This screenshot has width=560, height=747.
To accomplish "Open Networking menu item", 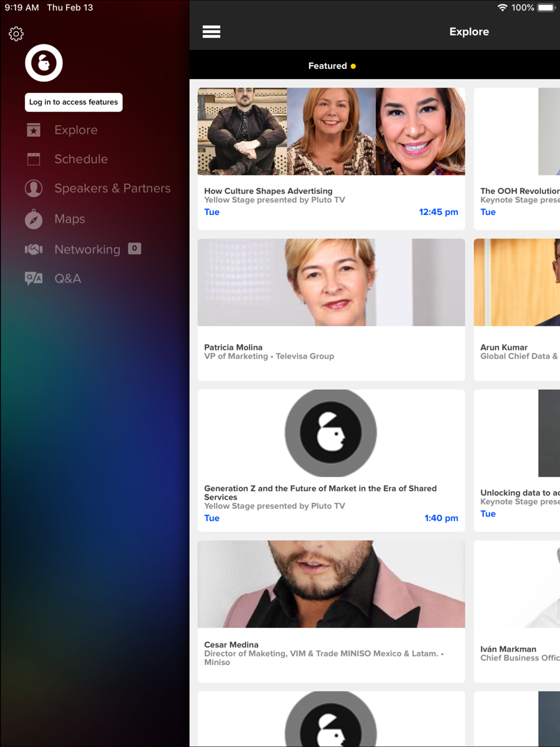I will click(x=87, y=249).
